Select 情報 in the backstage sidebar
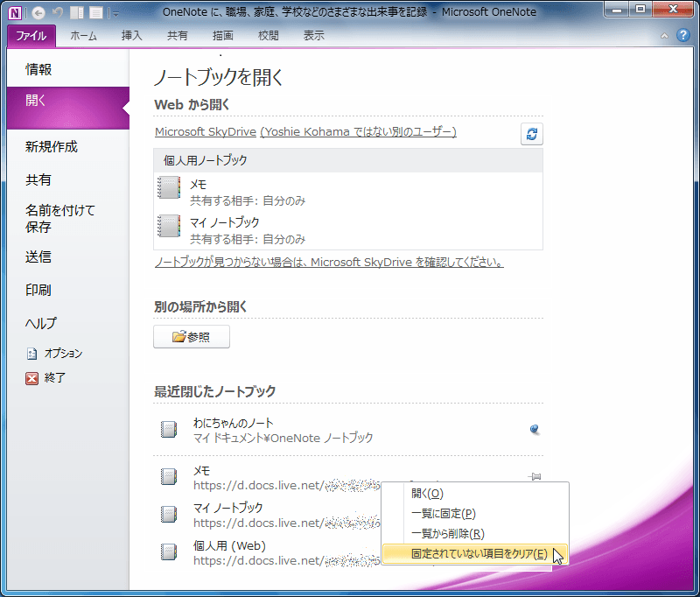 pyautogui.click(x=68, y=70)
